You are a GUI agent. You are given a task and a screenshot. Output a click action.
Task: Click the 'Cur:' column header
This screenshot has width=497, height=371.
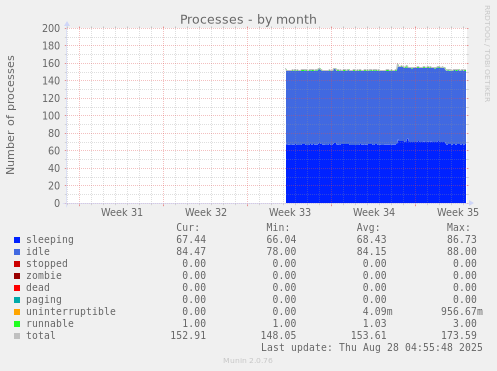188,228
